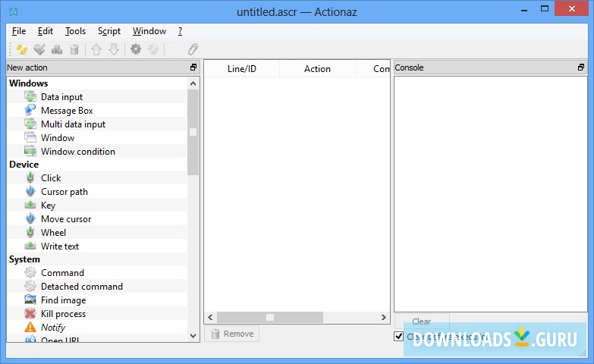
Task: Click the Find image icon
Action: pos(30,300)
